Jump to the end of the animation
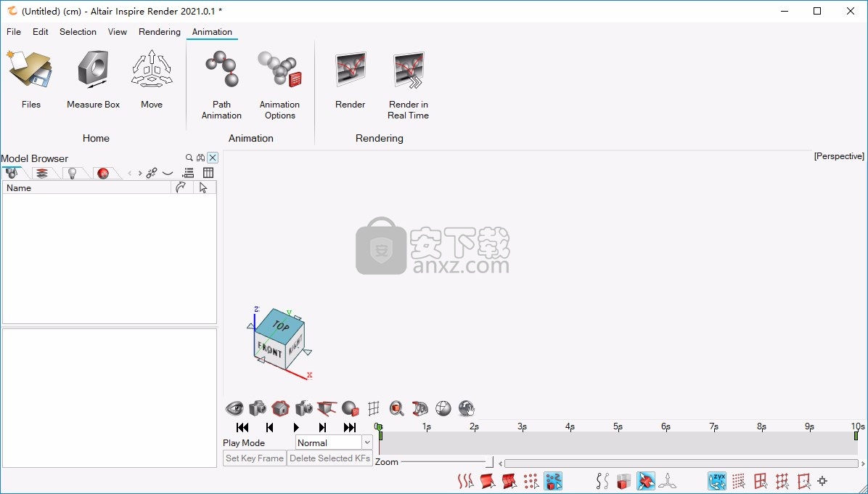The height and width of the screenshot is (494, 868). tap(350, 428)
